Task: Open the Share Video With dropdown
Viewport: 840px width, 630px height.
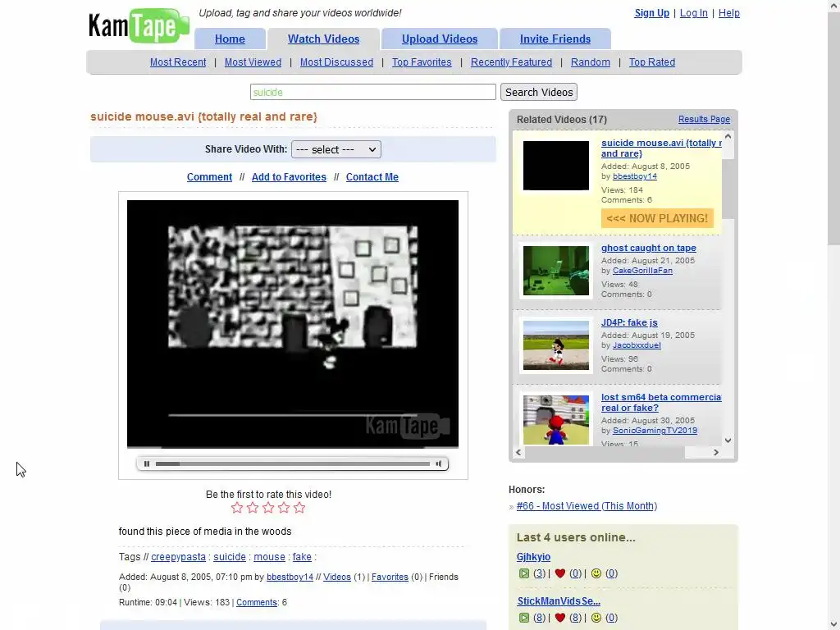Action: click(x=336, y=149)
